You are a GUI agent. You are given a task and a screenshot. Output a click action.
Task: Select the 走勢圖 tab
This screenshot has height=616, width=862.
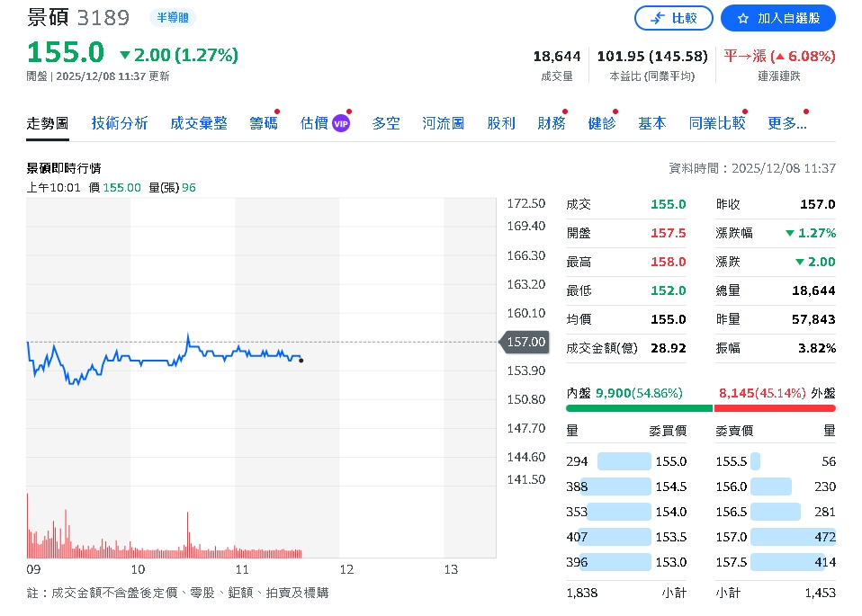click(x=47, y=123)
